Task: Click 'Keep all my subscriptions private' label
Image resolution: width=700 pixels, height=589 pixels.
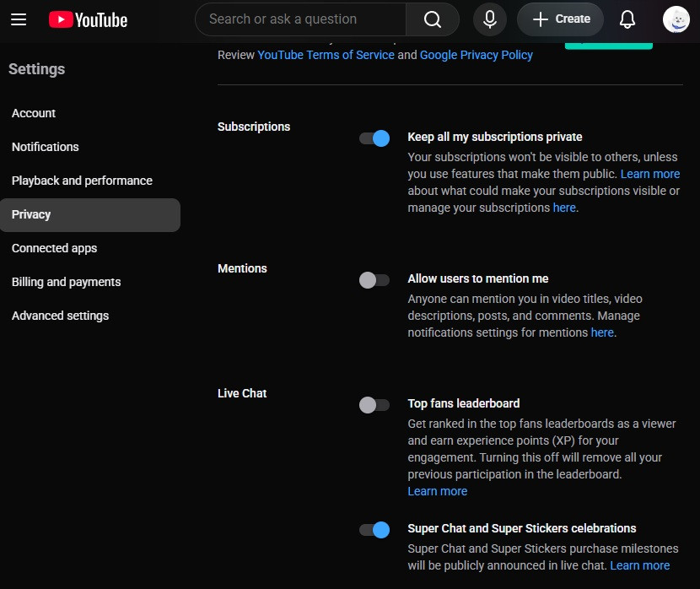Action: [x=495, y=137]
